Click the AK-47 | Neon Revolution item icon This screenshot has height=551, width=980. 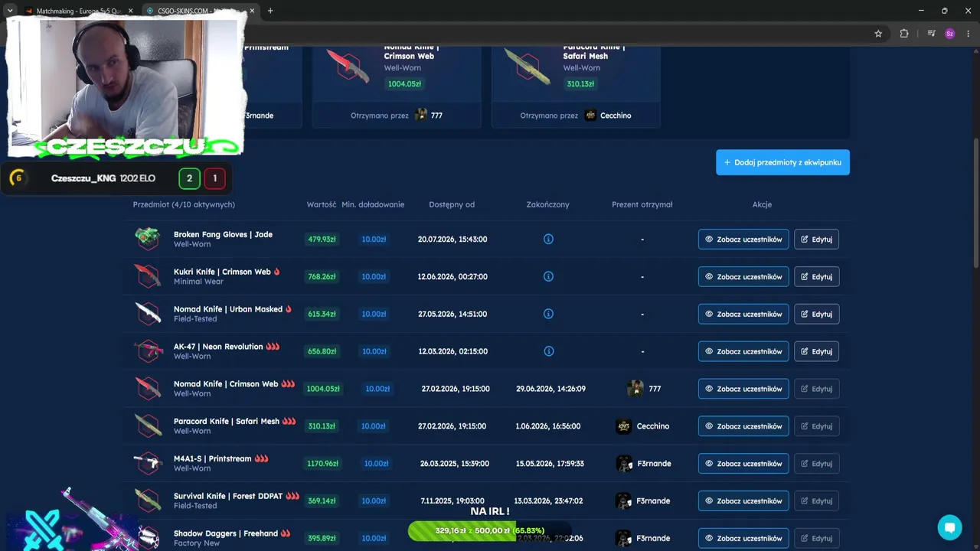coord(148,351)
